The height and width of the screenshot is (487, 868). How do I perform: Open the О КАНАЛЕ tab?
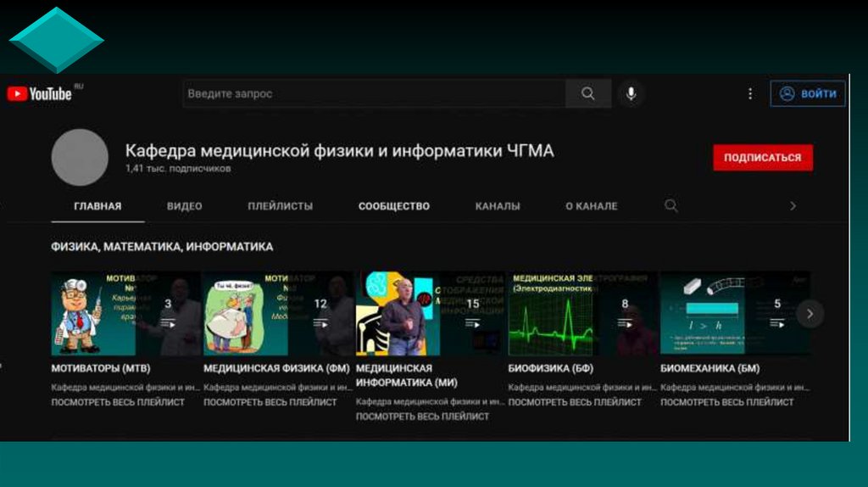(591, 206)
